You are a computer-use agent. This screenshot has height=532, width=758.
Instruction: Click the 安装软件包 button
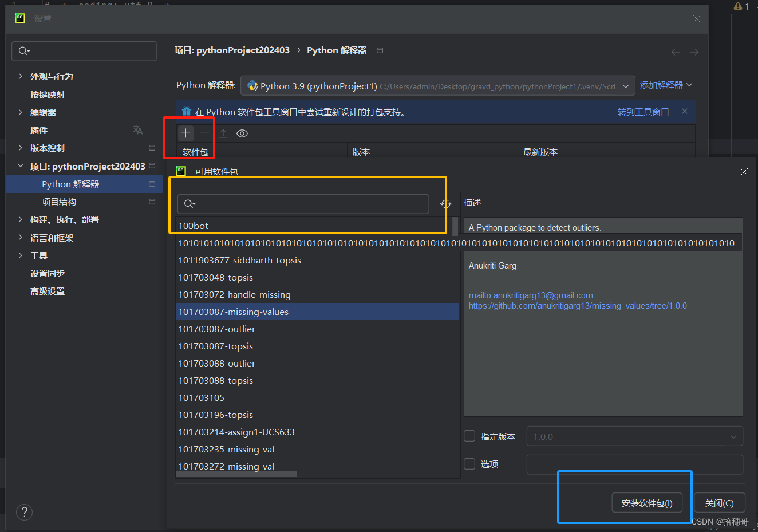click(647, 503)
